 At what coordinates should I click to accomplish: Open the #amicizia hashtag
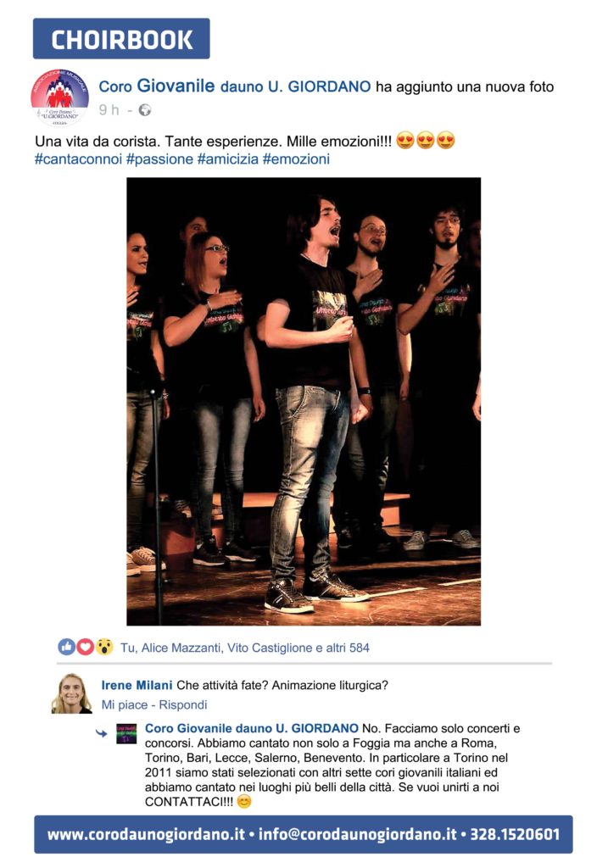pyautogui.click(x=227, y=159)
